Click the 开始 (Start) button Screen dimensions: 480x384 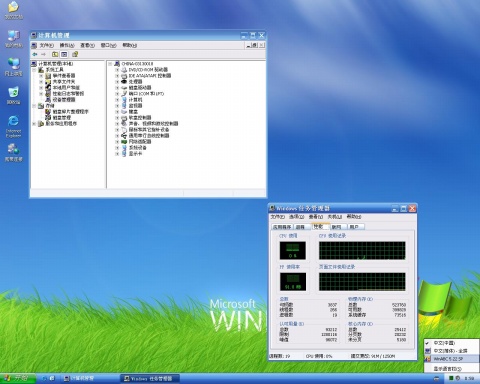[18, 378]
